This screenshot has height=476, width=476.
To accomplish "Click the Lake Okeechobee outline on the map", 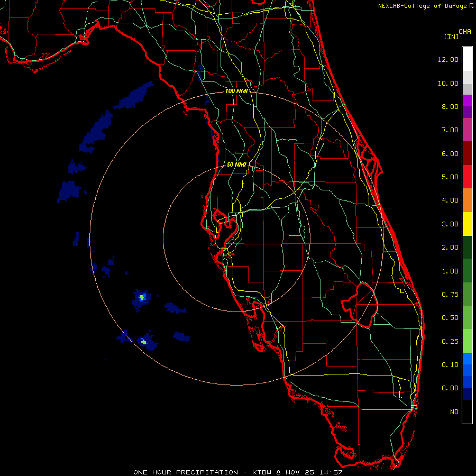I will coord(360,305).
